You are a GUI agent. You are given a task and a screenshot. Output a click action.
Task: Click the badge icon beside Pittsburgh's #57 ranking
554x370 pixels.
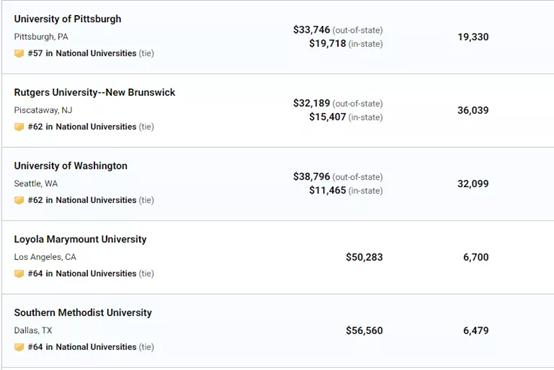tap(19, 53)
